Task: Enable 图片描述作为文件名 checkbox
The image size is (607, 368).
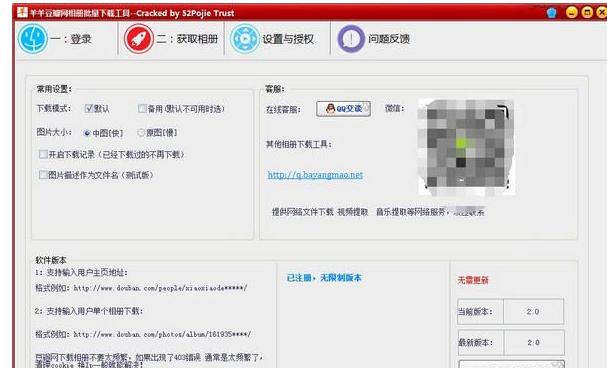Action: click(x=43, y=175)
